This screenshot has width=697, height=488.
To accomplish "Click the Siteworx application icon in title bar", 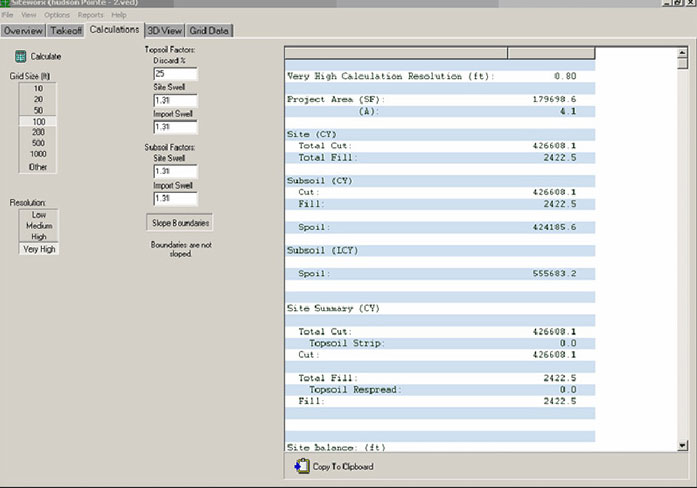I will click(x=5, y=4).
